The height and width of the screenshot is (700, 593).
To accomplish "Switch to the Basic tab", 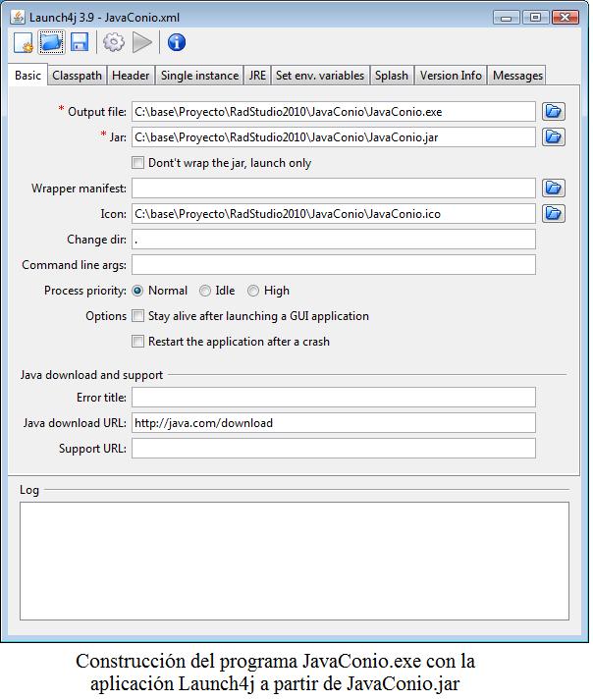I will point(27,75).
